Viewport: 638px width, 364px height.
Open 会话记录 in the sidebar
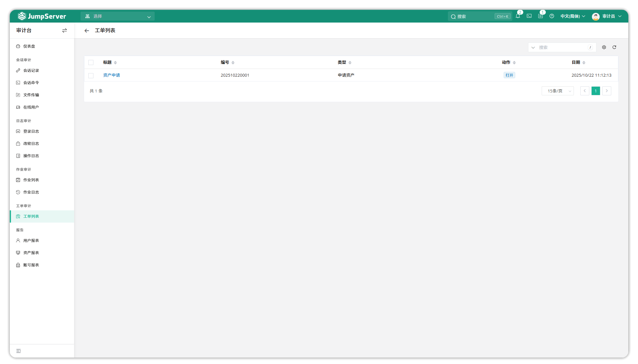[x=31, y=71]
